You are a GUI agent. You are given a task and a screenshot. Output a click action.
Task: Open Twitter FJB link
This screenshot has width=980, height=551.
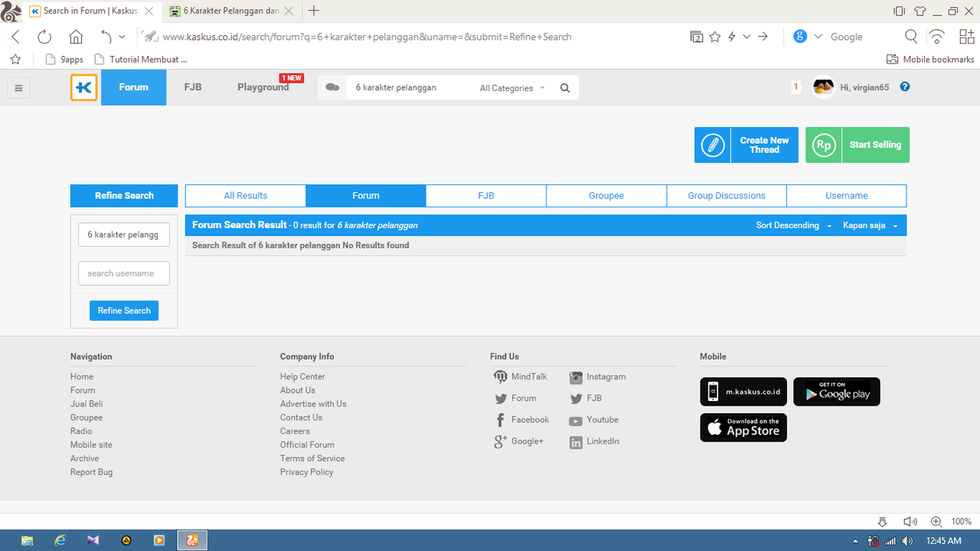coord(586,398)
